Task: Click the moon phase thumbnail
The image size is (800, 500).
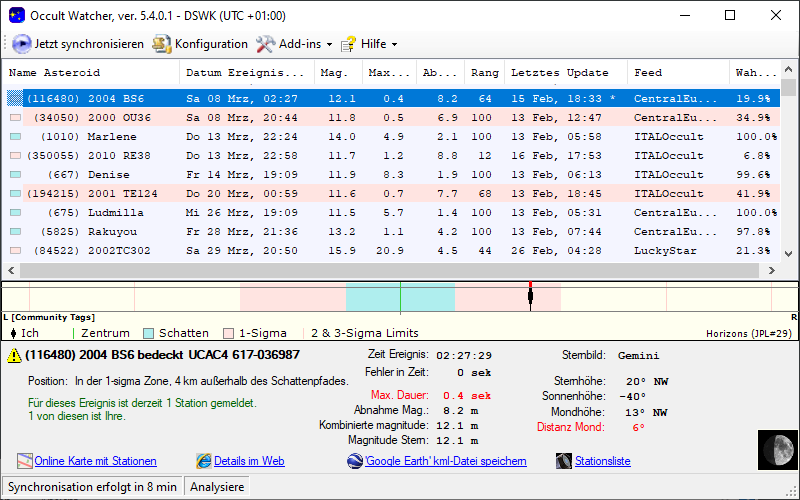Action: pos(778,450)
